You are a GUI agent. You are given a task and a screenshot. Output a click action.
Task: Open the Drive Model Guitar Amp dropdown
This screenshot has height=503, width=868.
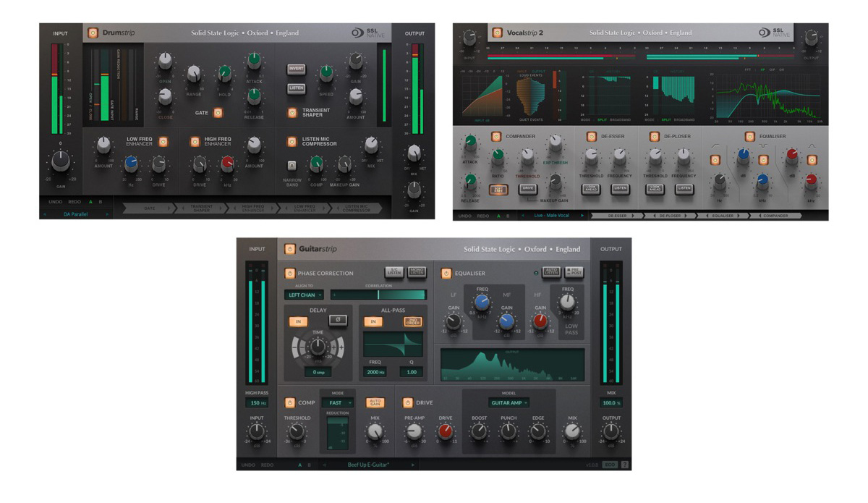(509, 402)
